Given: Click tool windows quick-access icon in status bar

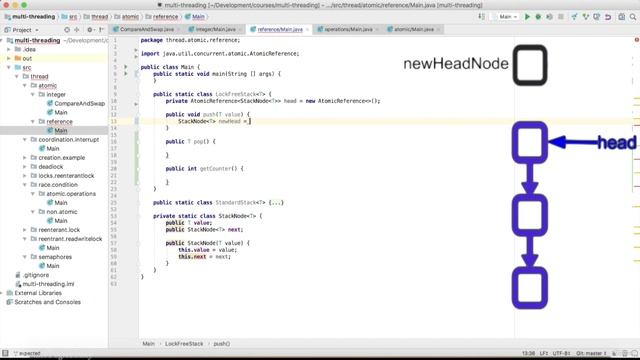Looking at the screenshot, I should (5, 353).
